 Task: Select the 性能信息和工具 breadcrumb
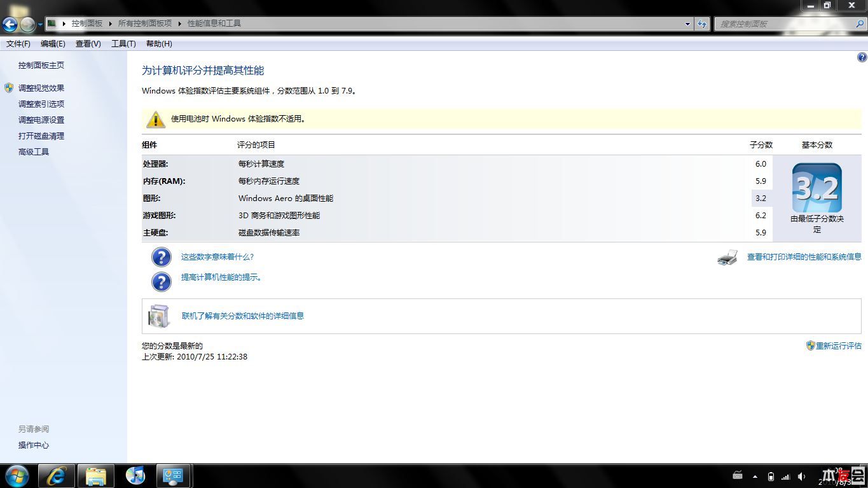pyautogui.click(x=214, y=24)
